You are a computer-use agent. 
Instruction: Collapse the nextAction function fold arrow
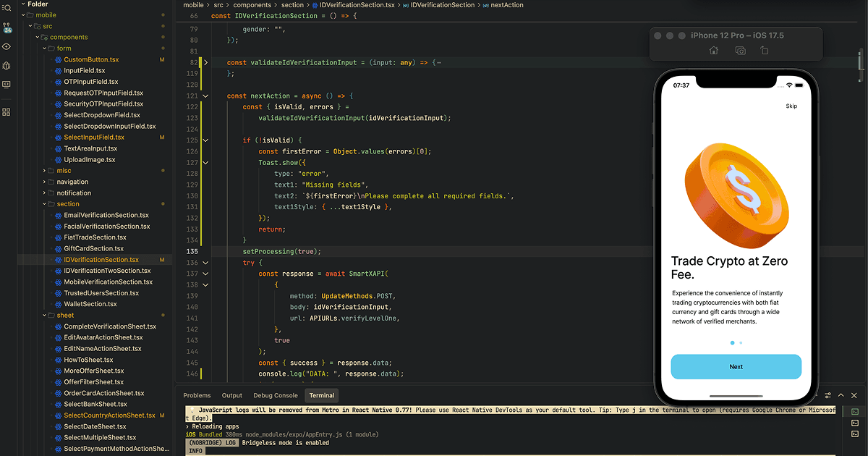click(x=205, y=96)
